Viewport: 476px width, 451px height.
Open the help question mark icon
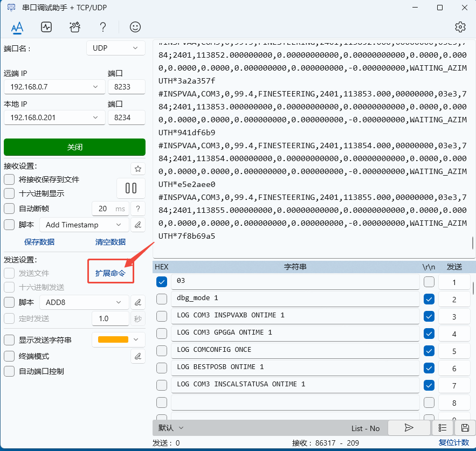(103, 27)
